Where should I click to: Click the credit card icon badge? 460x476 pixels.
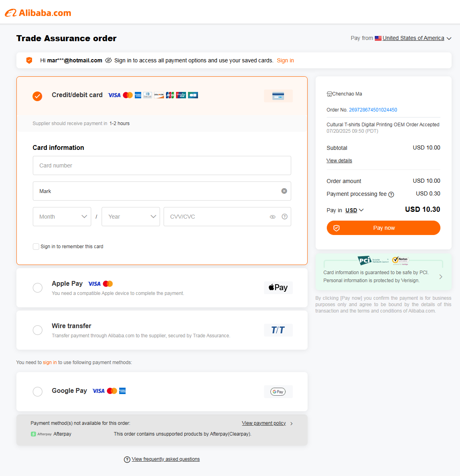(x=278, y=96)
